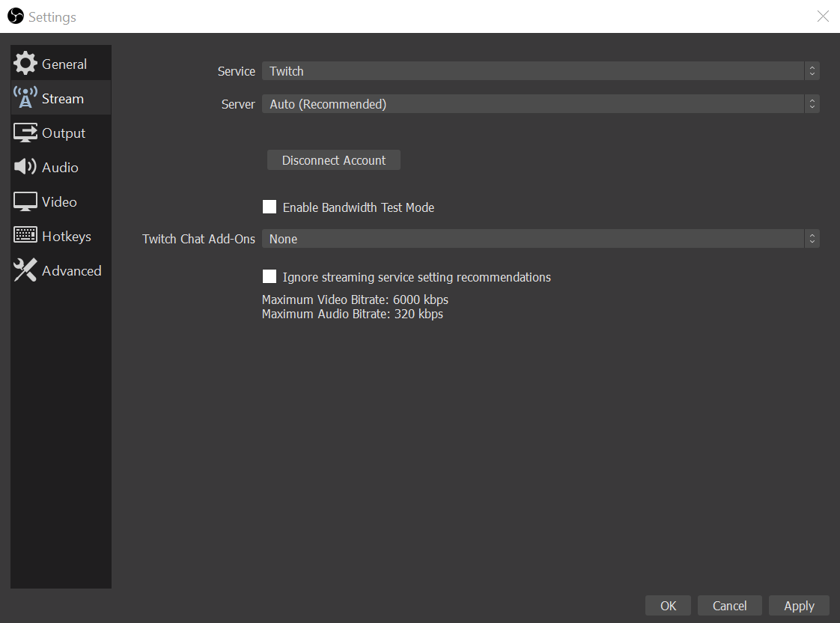840x623 pixels.
Task: Click the gear icon for General settings
Action: pos(25,64)
